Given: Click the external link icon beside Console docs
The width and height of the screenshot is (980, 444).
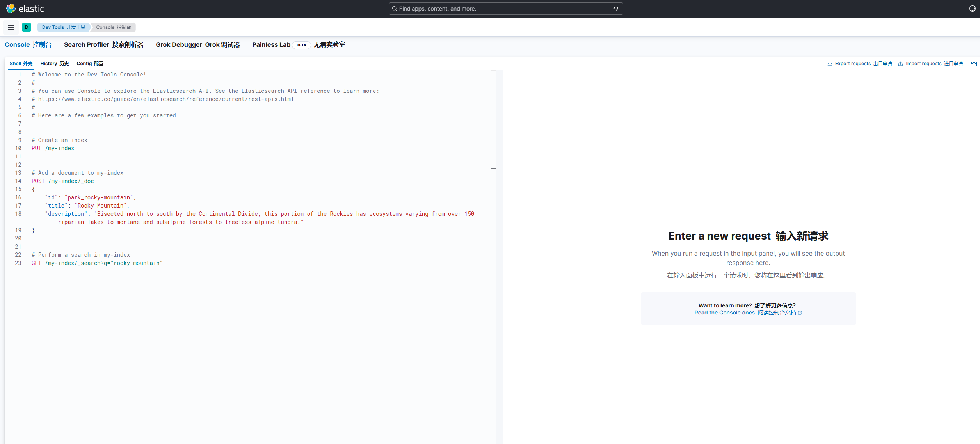Looking at the screenshot, I should 800,313.
